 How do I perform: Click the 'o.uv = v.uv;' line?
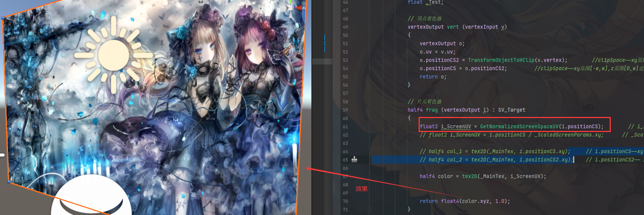pyautogui.click(x=438, y=52)
